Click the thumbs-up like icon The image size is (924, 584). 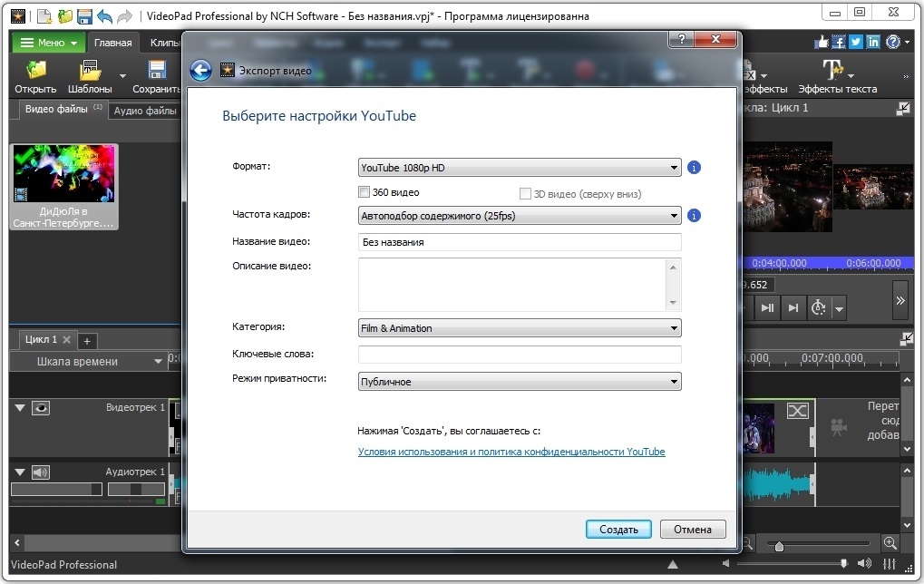point(822,42)
